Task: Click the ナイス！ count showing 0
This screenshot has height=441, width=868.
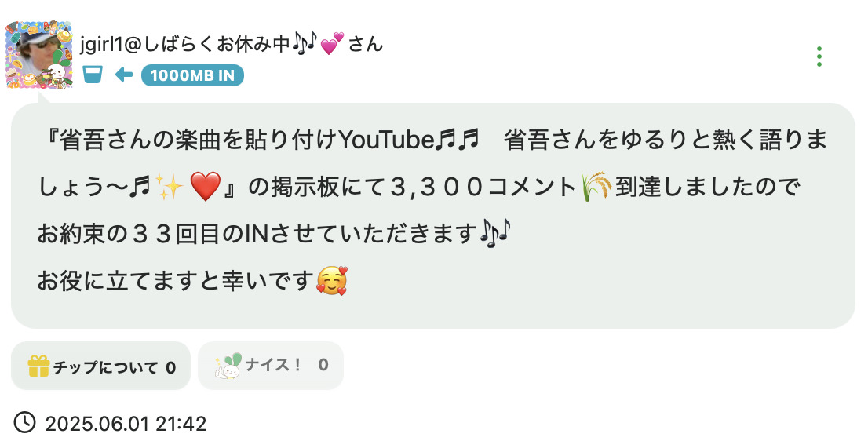Action: (323, 365)
